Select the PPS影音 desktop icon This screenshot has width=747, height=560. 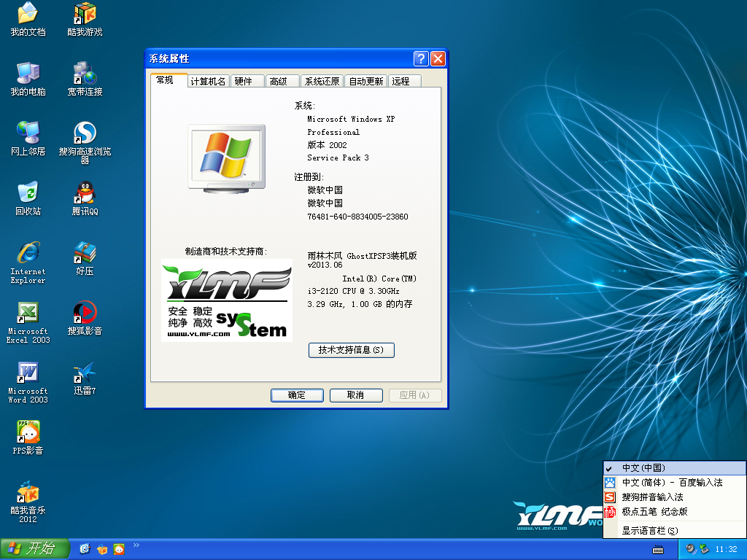(28, 437)
